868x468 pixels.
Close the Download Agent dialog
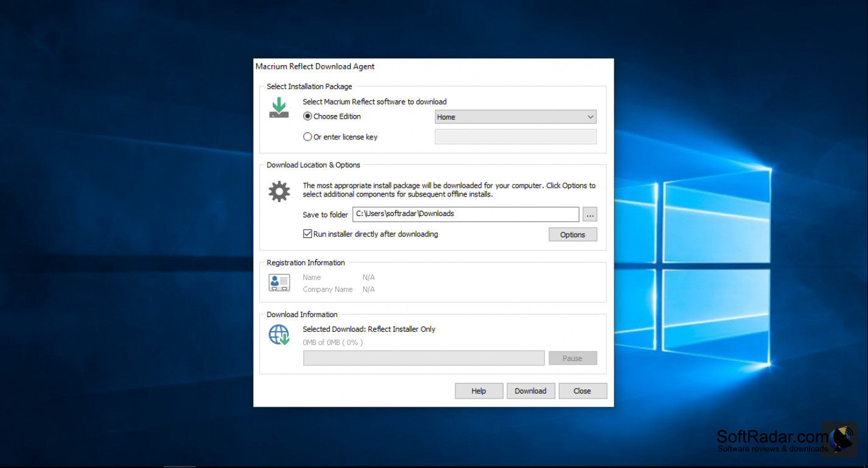click(x=583, y=391)
